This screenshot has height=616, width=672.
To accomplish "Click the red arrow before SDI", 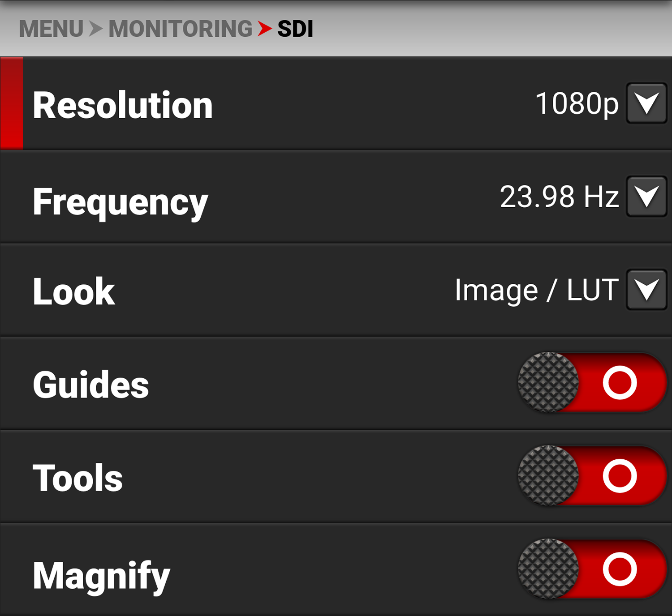I will tap(265, 29).
